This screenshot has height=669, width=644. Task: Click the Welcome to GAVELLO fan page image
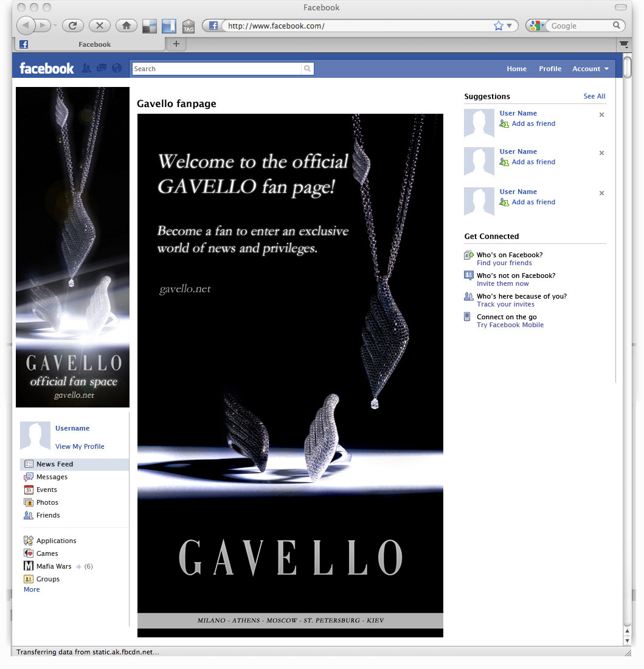point(290,375)
